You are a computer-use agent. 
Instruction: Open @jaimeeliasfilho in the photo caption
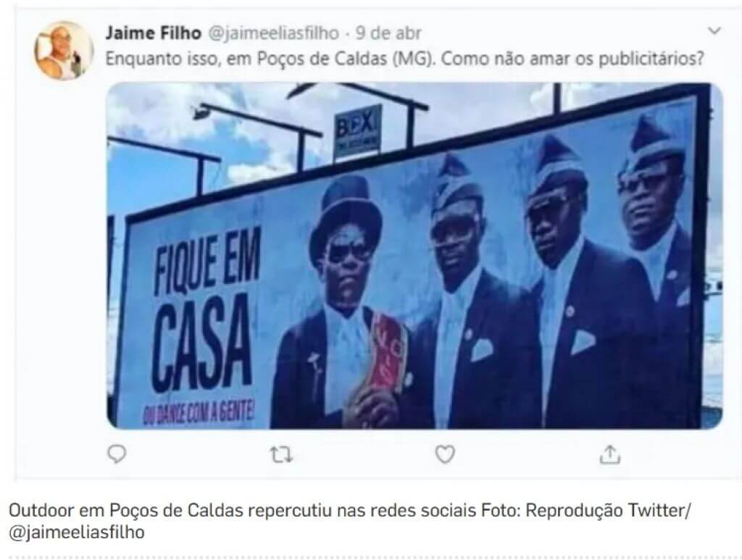(77, 532)
